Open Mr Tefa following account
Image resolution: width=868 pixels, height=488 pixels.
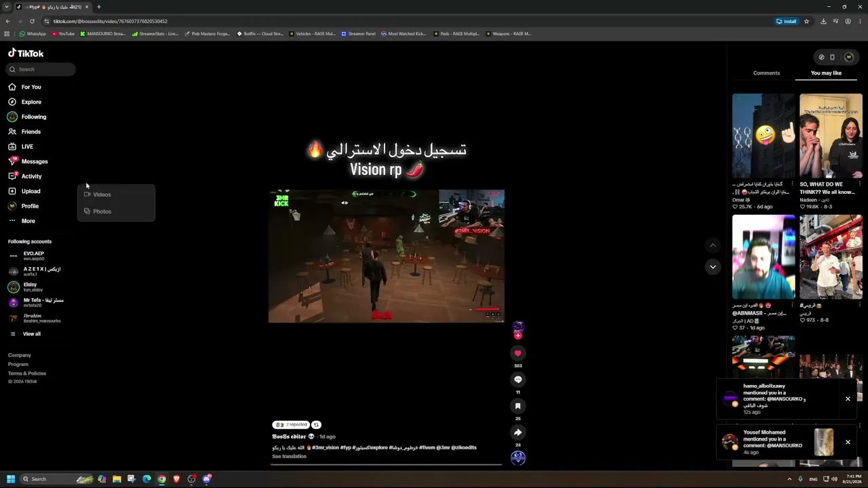[x=35, y=302]
